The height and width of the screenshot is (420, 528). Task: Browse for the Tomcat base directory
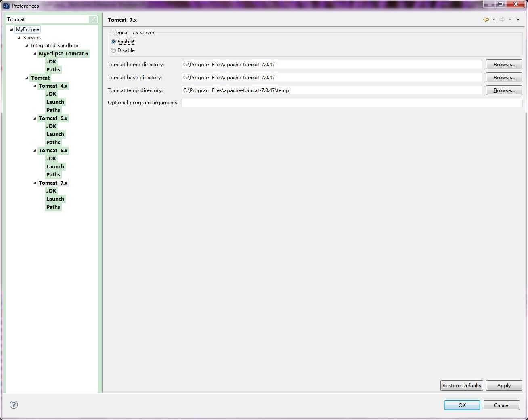point(504,78)
